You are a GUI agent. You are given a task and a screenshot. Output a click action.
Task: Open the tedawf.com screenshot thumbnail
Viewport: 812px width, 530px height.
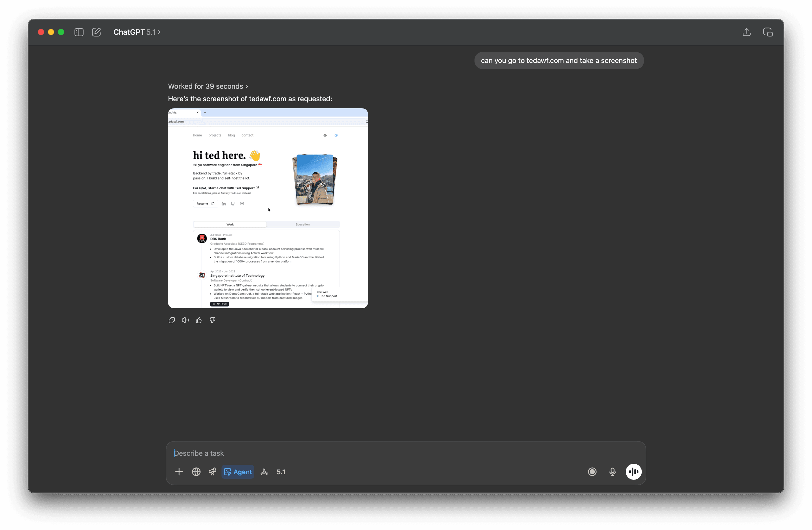[267, 208]
